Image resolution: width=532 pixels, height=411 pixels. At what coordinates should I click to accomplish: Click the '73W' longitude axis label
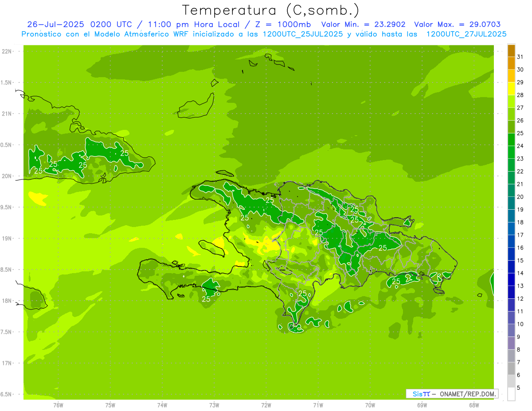tap(214, 405)
